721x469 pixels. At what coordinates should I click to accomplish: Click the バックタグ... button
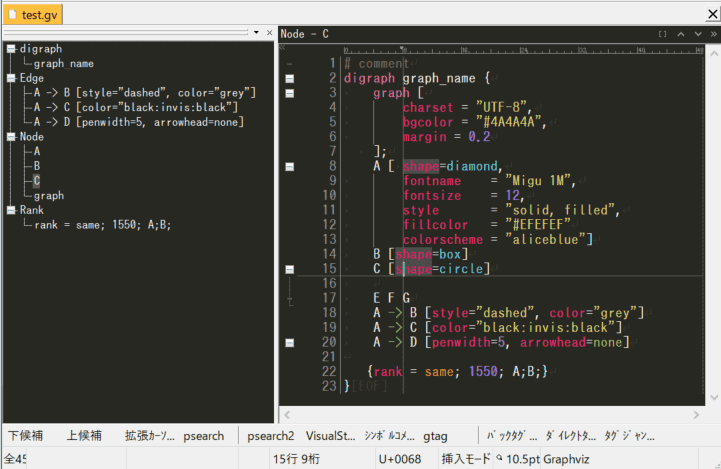pos(512,435)
